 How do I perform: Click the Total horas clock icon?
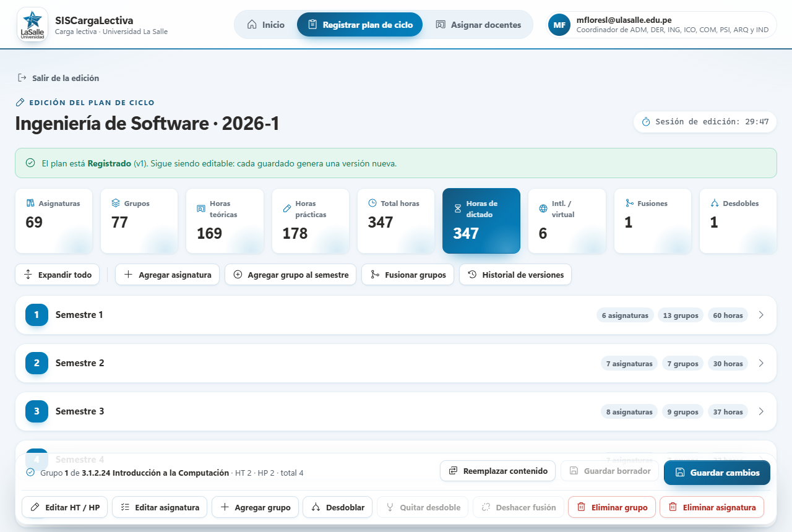(372, 204)
